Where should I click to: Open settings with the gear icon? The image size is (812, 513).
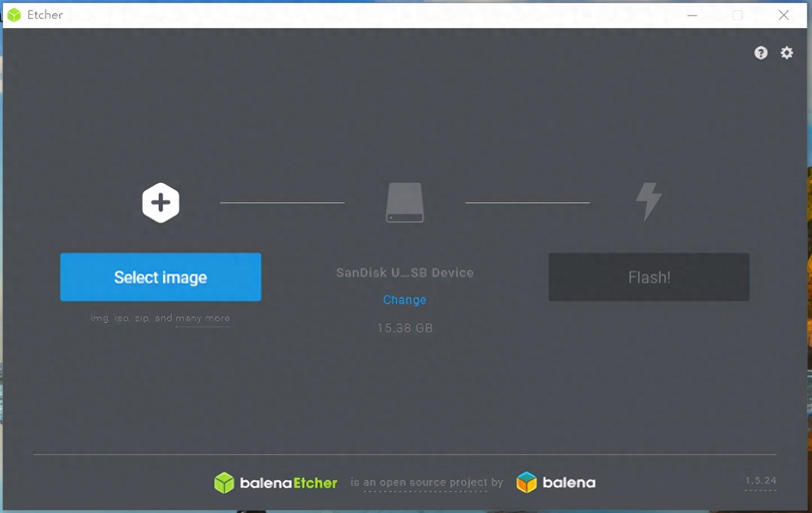coord(787,53)
